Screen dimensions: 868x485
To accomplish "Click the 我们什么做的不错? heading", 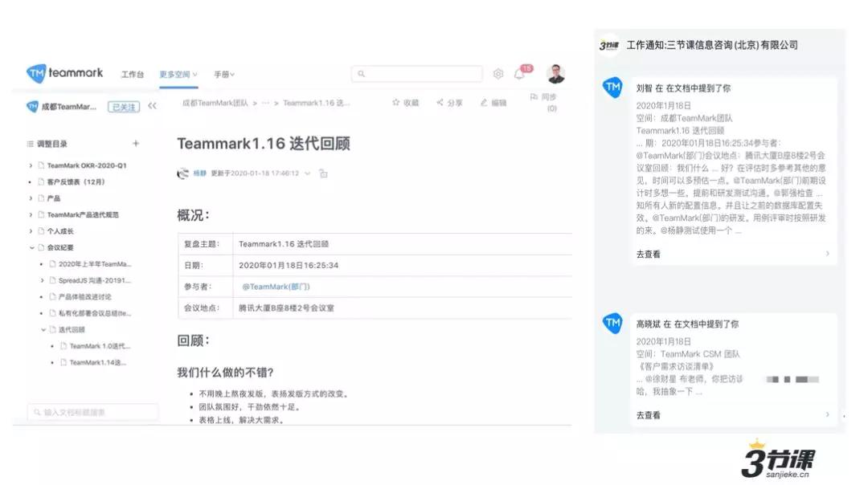I will pos(225,373).
